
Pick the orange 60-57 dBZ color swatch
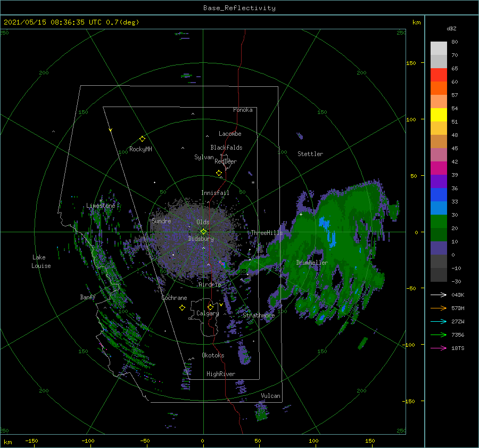(x=439, y=88)
